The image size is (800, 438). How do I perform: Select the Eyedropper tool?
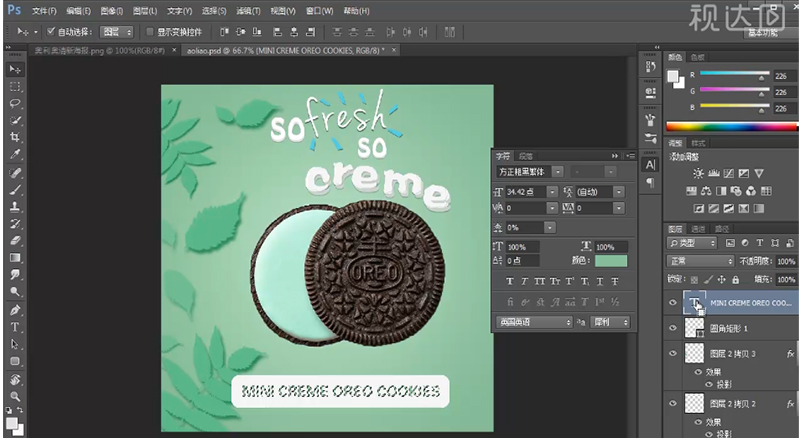(15, 154)
